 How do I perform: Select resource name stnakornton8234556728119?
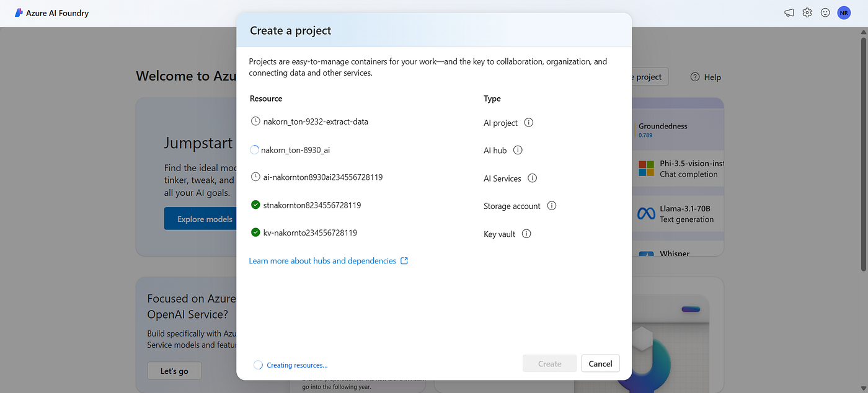(x=312, y=205)
